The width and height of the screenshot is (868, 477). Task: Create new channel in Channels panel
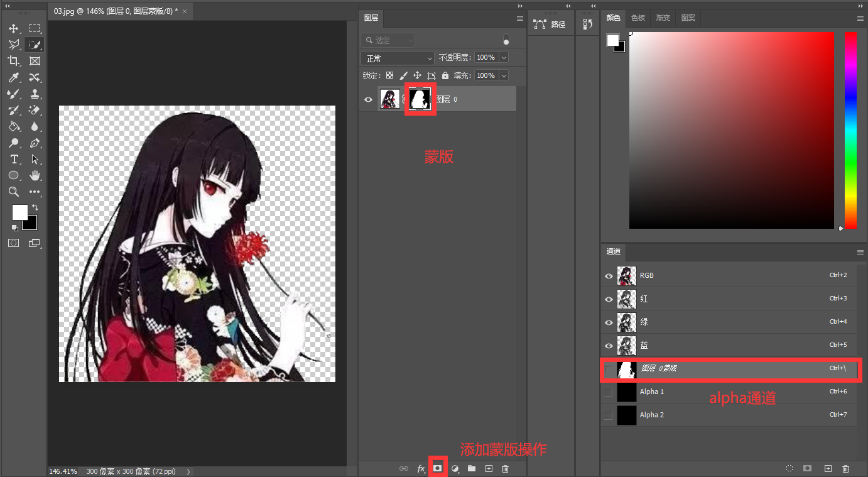click(x=828, y=468)
